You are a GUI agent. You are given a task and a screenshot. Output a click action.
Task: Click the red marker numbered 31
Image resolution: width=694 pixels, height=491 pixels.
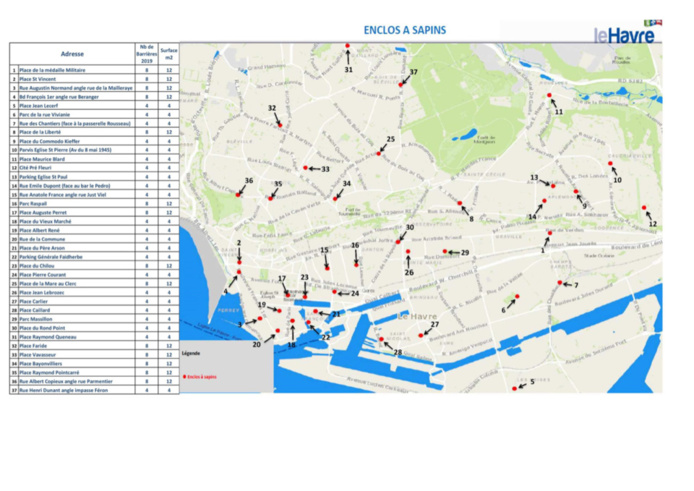point(347,47)
